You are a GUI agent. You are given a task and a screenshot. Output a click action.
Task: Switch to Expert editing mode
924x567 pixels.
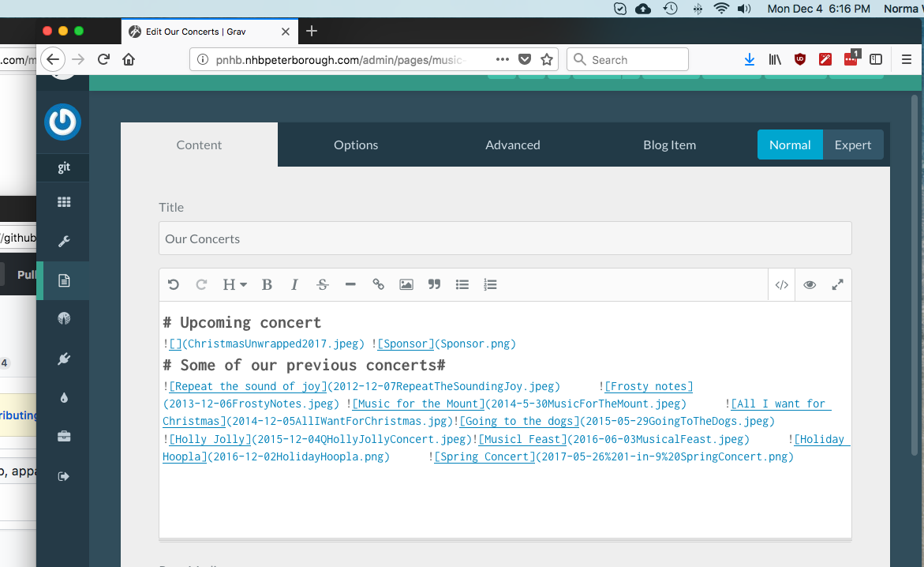click(853, 145)
